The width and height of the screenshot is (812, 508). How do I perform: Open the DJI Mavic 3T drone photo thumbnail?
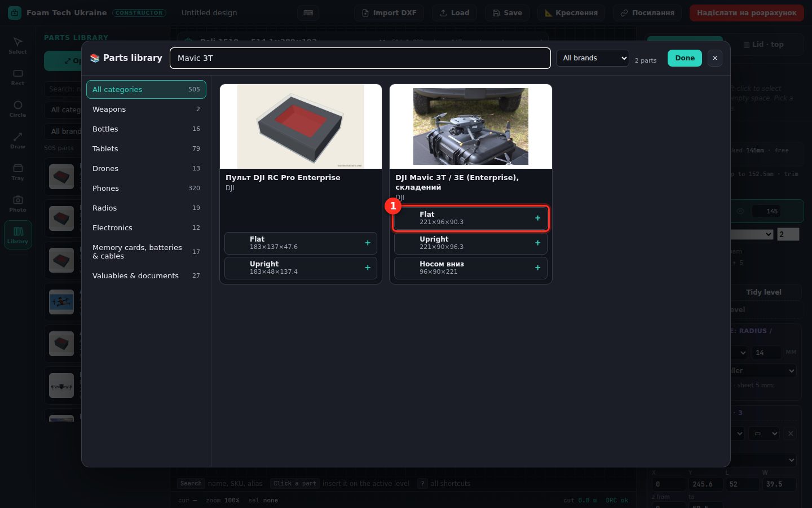471,126
